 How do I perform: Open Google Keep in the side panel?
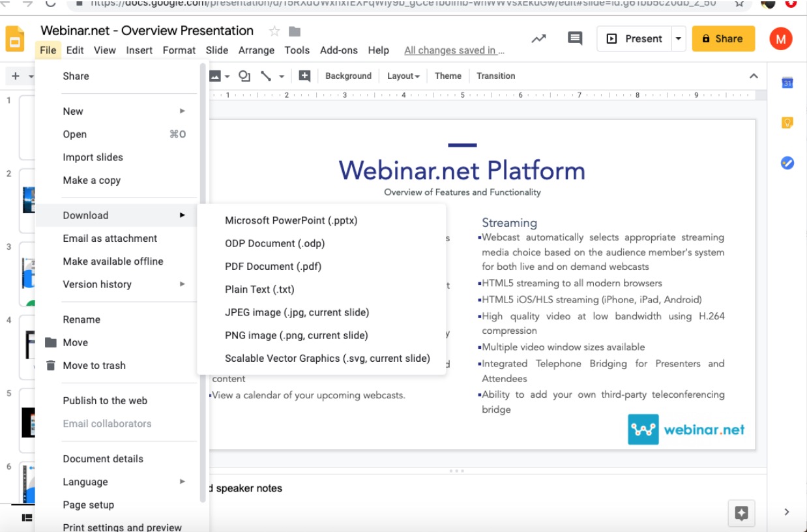pyautogui.click(x=787, y=123)
